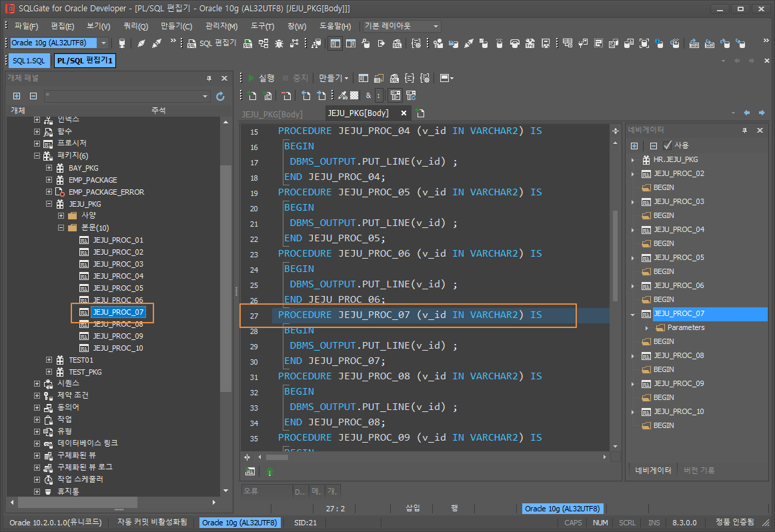This screenshot has width=775, height=532.
Task: Select JEJU_PROC_09 in the navigator
Action: (x=678, y=383)
